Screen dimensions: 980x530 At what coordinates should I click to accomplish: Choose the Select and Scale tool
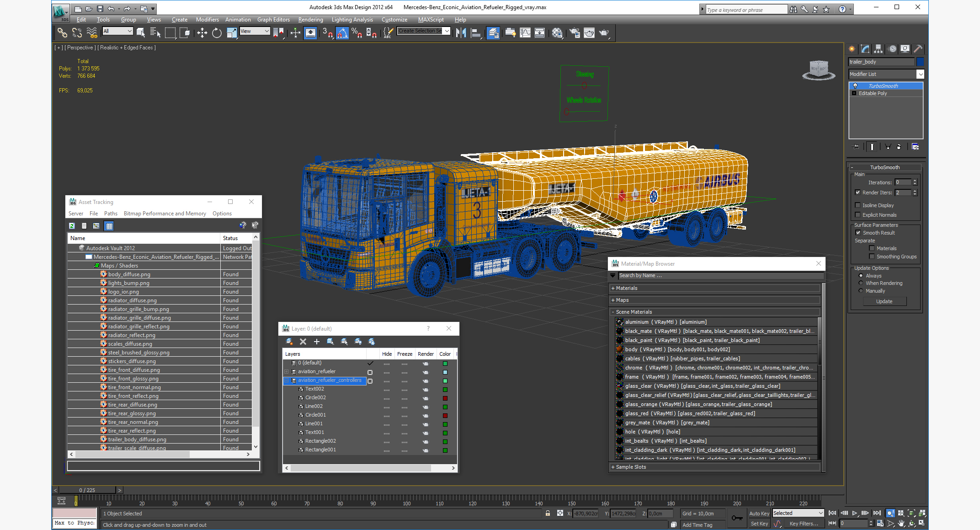(232, 32)
